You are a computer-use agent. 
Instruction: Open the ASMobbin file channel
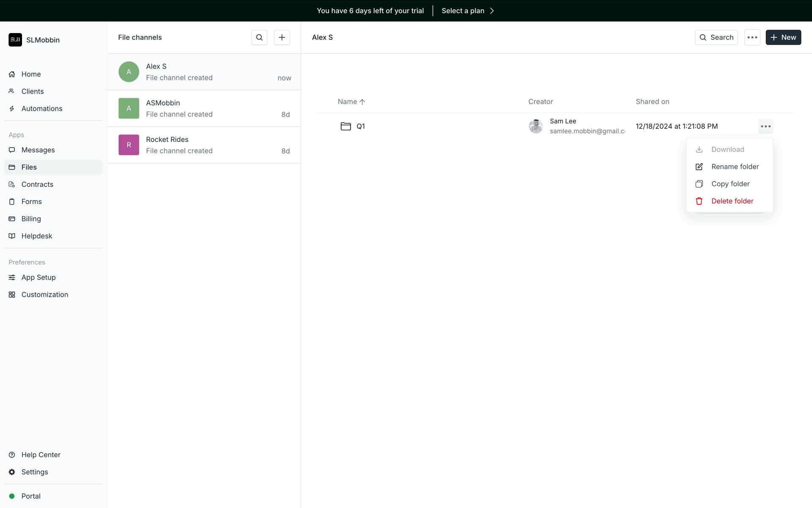click(204, 108)
